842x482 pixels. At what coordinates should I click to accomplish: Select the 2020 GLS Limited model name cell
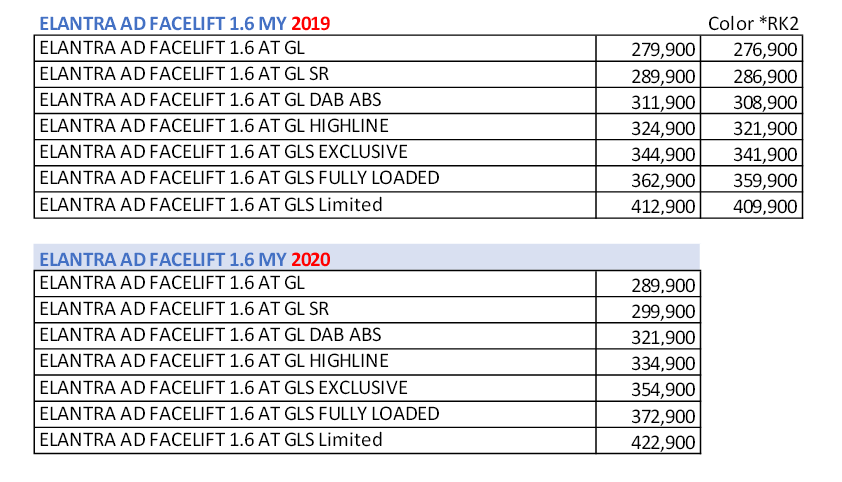pyautogui.click(x=210, y=440)
